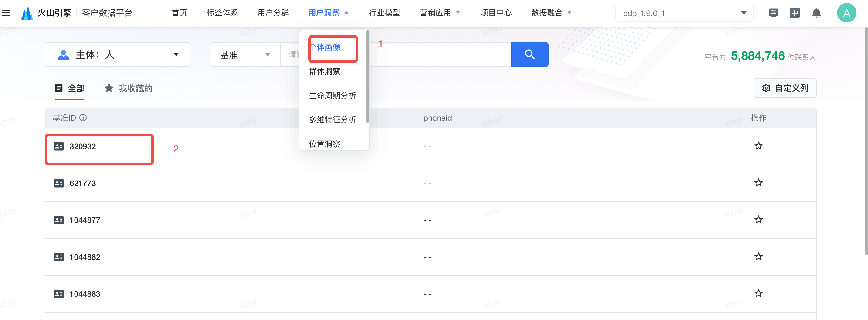The width and height of the screenshot is (868, 320).
Task: Click the Volcano Engine logo
Action: point(27,13)
